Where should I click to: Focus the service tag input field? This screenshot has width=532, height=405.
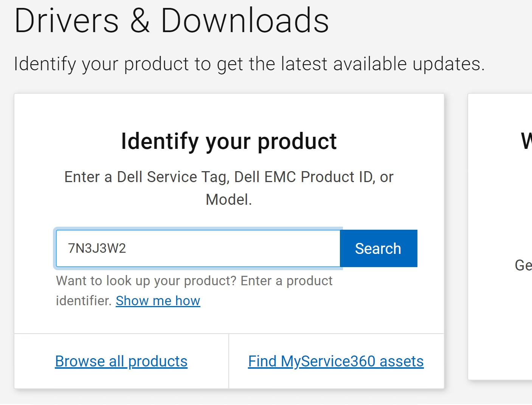(227, 249)
